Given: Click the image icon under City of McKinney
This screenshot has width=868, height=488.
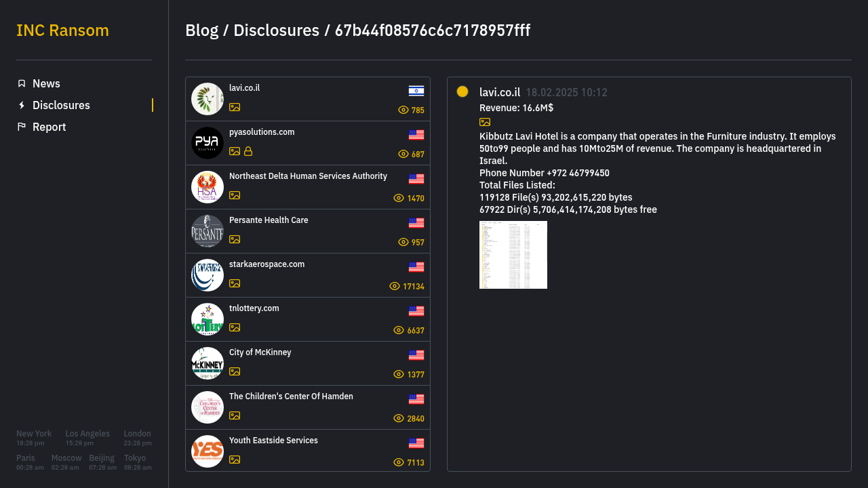Looking at the screenshot, I should pos(235,371).
